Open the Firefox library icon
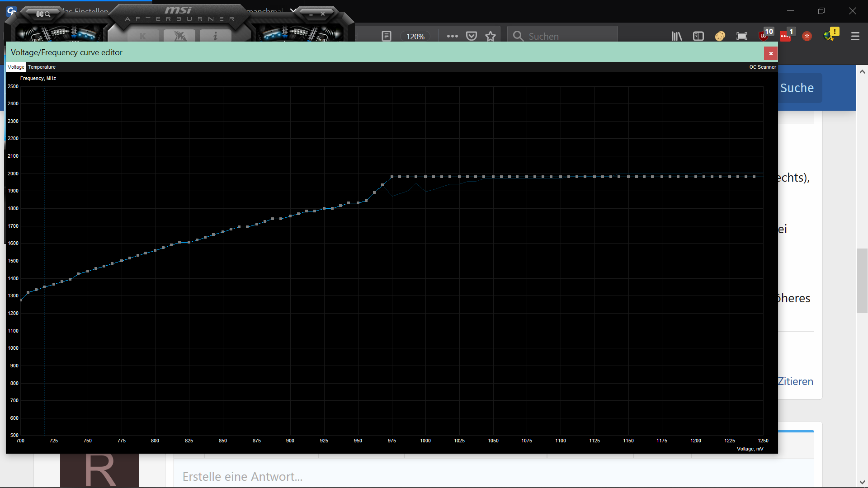The height and width of the screenshot is (488, 868). click(677, 36)
